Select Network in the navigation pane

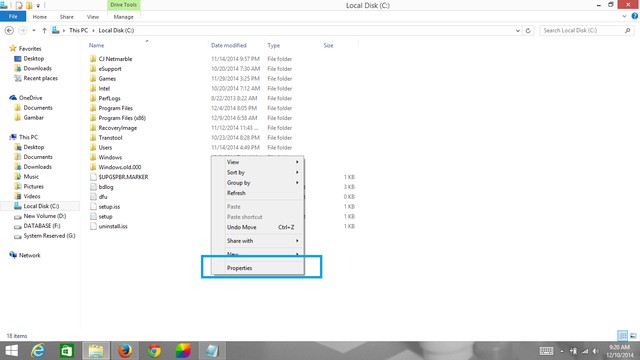click(29, 255)
